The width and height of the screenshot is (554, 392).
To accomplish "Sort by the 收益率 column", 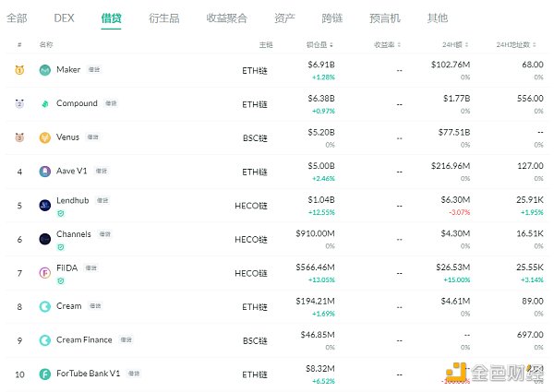I will [386, 44].
